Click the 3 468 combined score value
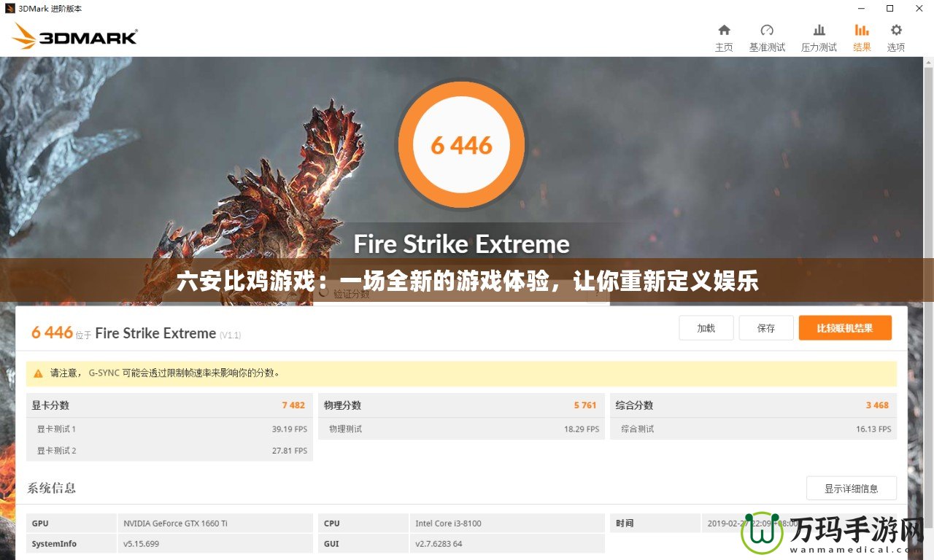This screenshot has height=560, width=934. coord(877,405)
